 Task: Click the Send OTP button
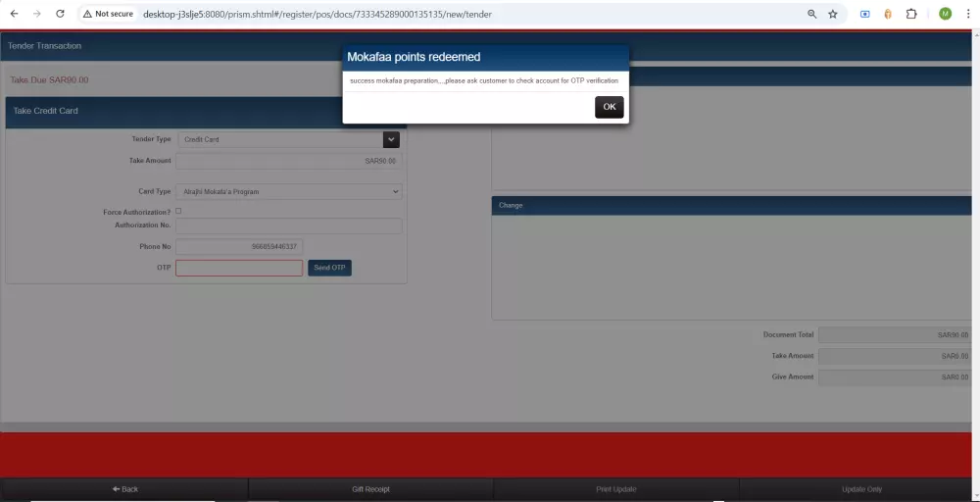point(329,268)
